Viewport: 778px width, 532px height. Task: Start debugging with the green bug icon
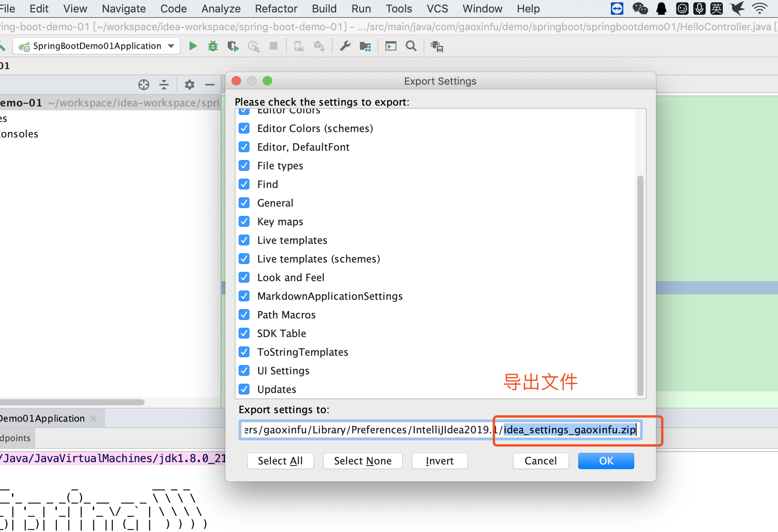[x=213, y=46]
